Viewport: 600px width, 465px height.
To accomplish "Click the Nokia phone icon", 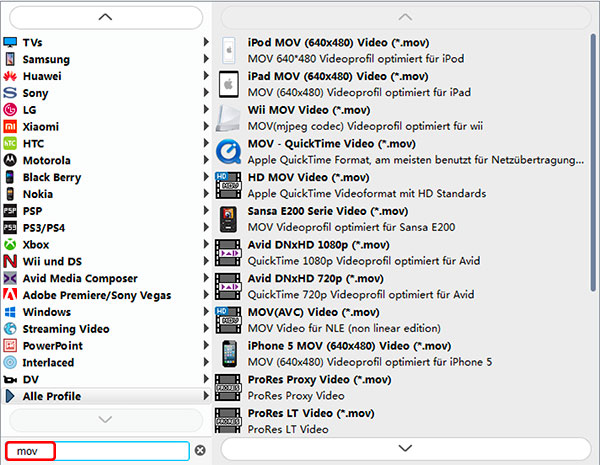I will [x=10, y=194].
